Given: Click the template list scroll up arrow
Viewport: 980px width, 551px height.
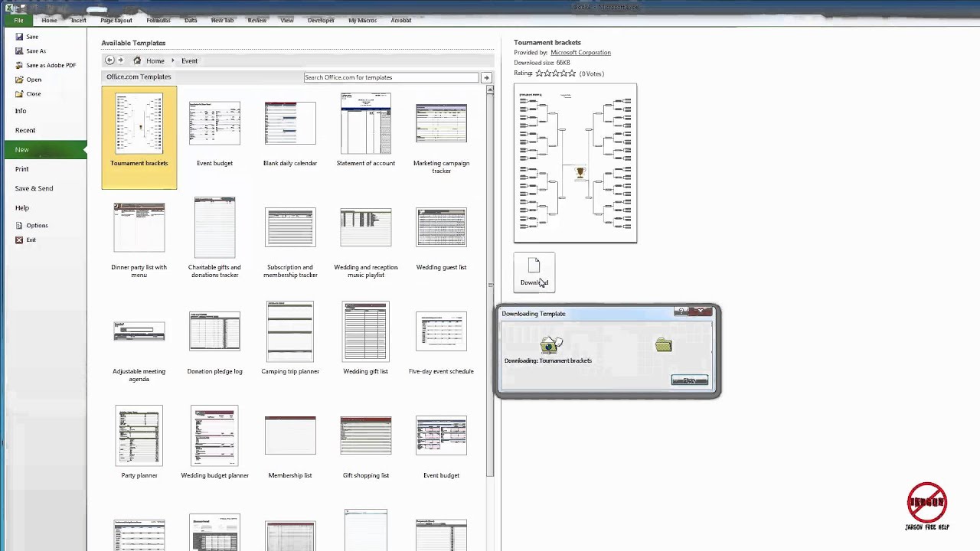Looking at the screenshot, I should [491, 90].
